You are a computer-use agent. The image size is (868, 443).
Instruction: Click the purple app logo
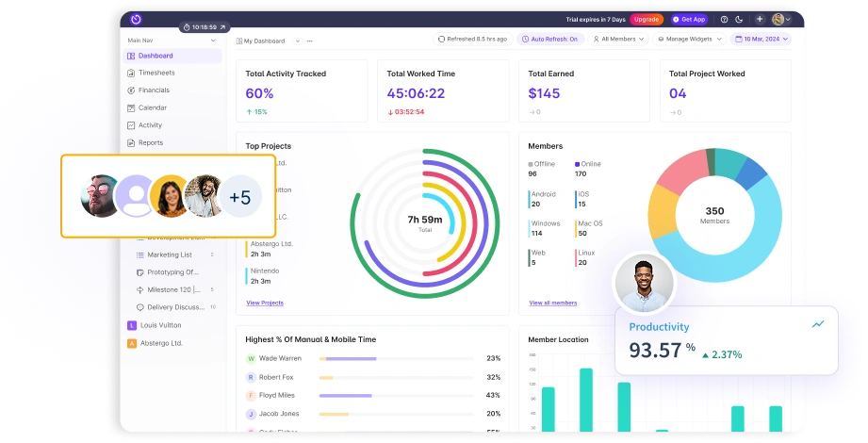[137, 19]
